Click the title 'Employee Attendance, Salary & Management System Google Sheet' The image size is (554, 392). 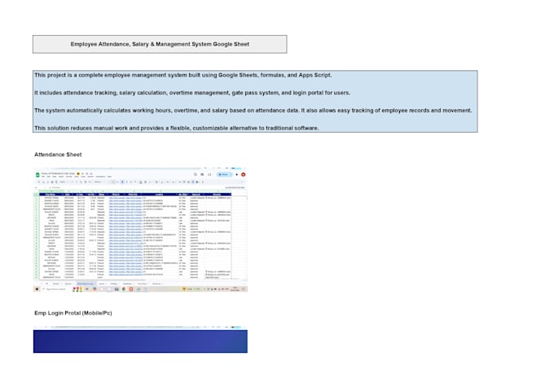click(160, 44)
